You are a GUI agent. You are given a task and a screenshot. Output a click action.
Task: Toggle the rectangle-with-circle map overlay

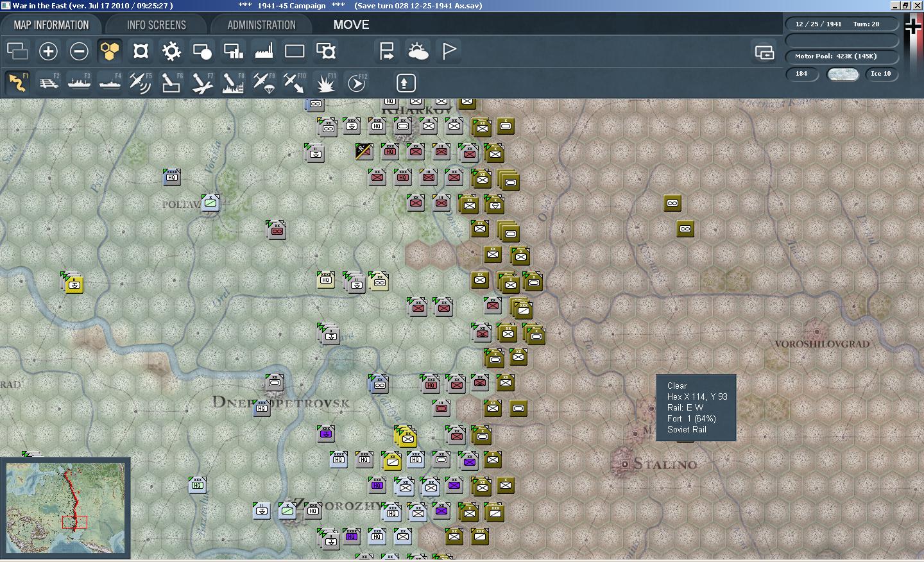tap(202, 51)
